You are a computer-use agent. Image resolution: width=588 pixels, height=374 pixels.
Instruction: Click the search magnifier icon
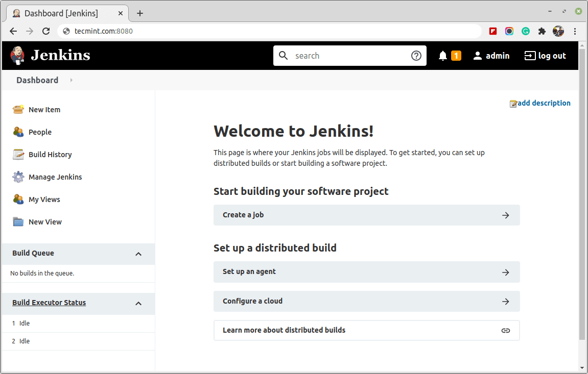(x=284, y=56)
